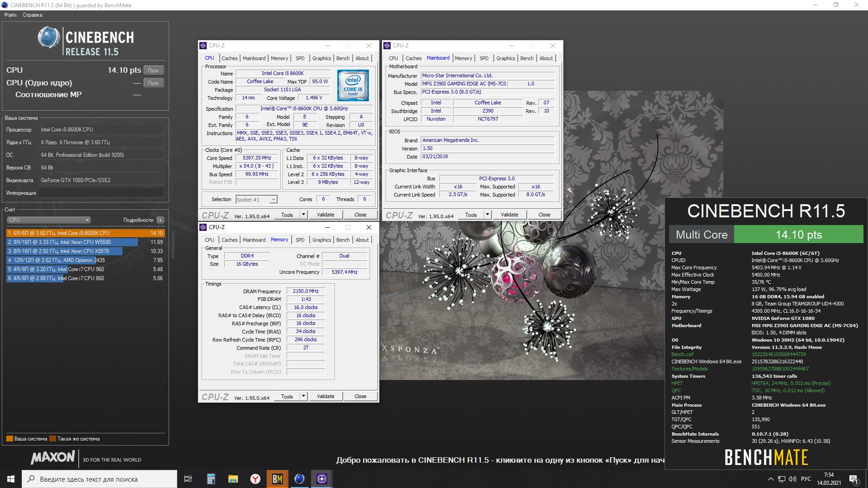Open Windows Start menu
The image size is (868, 488).
[x=11, y=479]
